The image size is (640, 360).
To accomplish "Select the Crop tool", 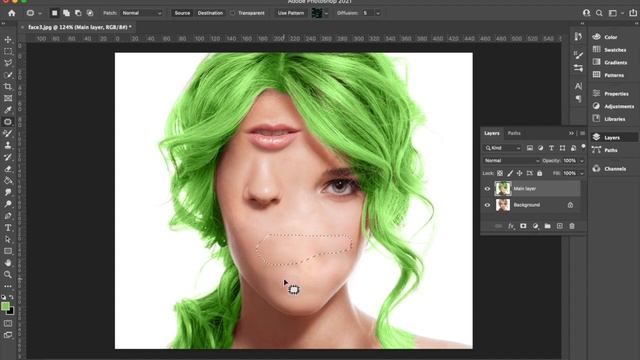I will point(8,87).
